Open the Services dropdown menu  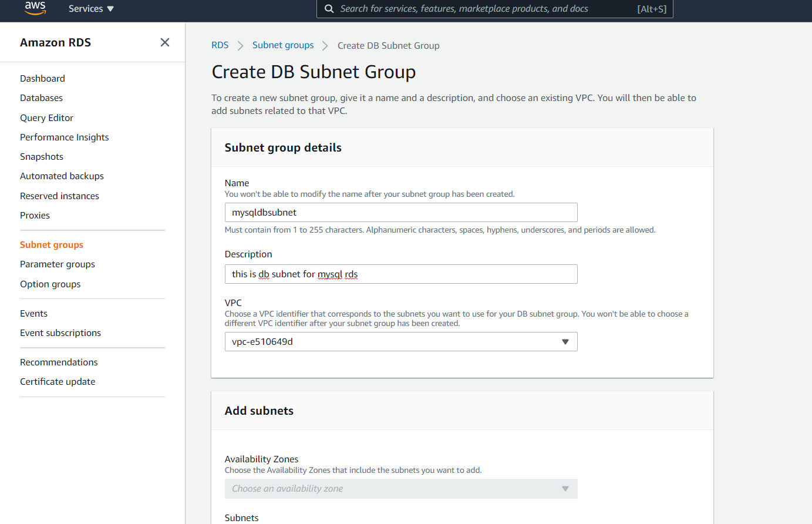(91, 9)
